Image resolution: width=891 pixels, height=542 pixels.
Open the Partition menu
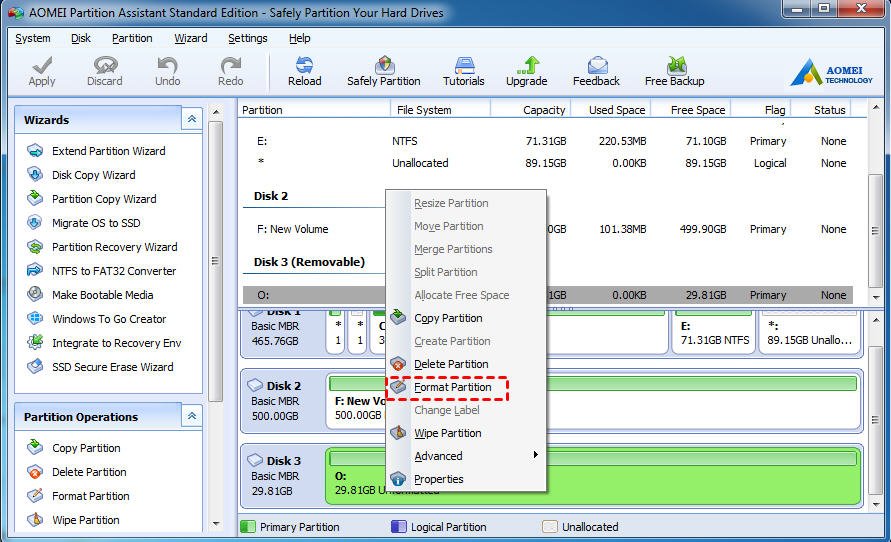click(132, 38)
